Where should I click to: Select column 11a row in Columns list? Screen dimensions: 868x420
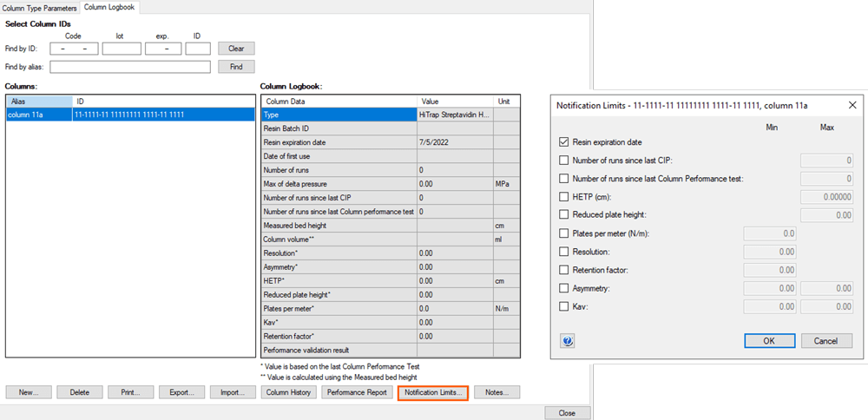click(130, 114)
